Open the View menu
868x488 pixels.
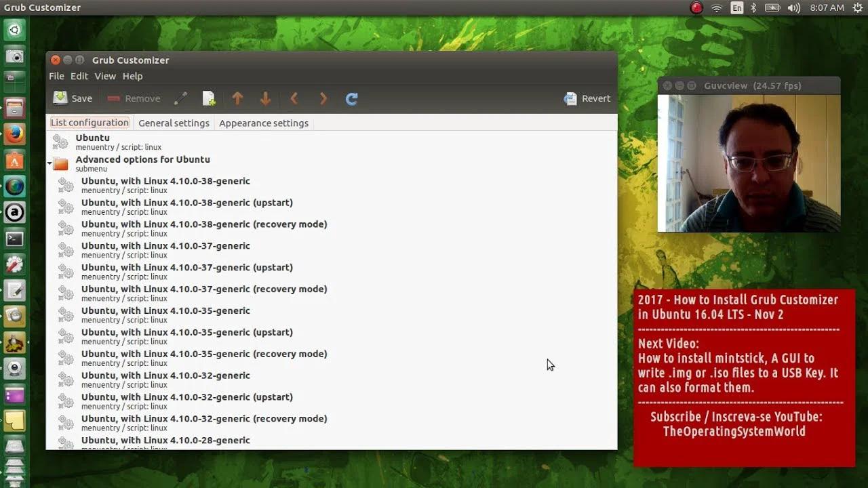(x=105, y=76)
